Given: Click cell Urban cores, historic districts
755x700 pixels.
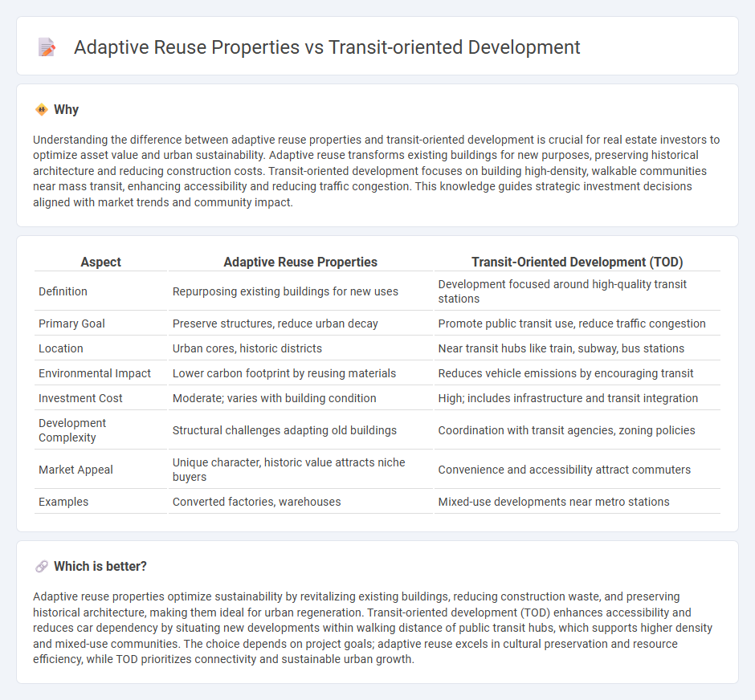Looking at the screenshot, I should [x=300, y=348].
